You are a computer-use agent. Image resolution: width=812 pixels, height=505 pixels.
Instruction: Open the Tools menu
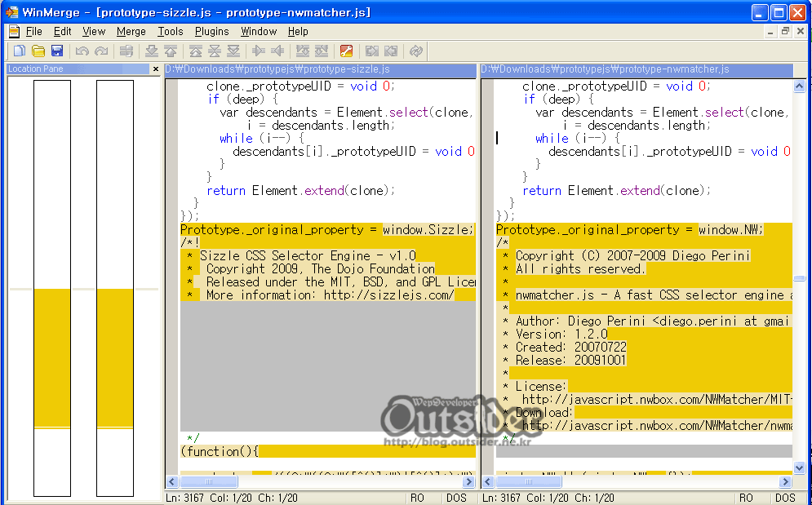(171, 32)
